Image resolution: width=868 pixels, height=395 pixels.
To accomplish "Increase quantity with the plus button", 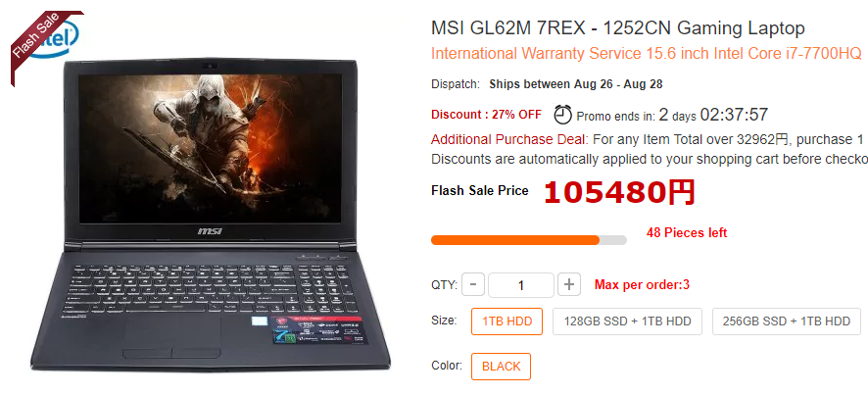I will [569, 285].
